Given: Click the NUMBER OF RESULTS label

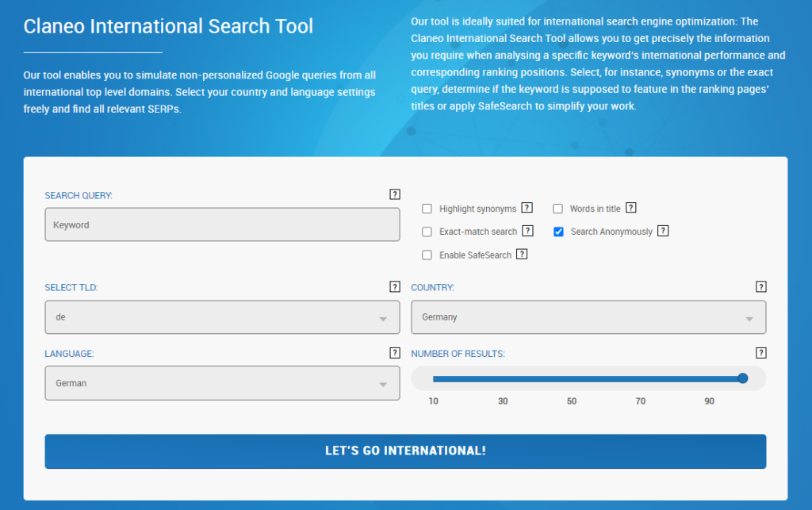Looking at the screenshot, I should point(458,354).
